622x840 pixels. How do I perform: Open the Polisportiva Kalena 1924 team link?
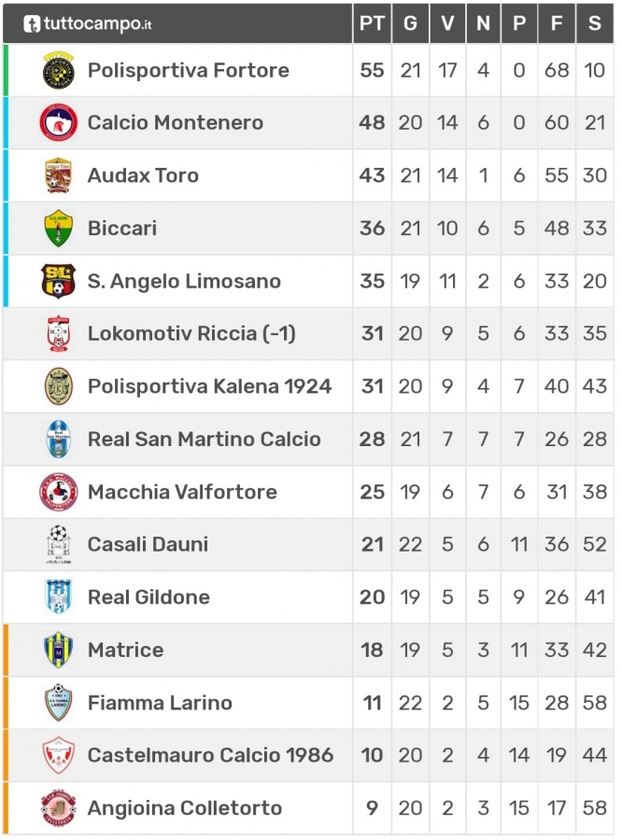209,386
